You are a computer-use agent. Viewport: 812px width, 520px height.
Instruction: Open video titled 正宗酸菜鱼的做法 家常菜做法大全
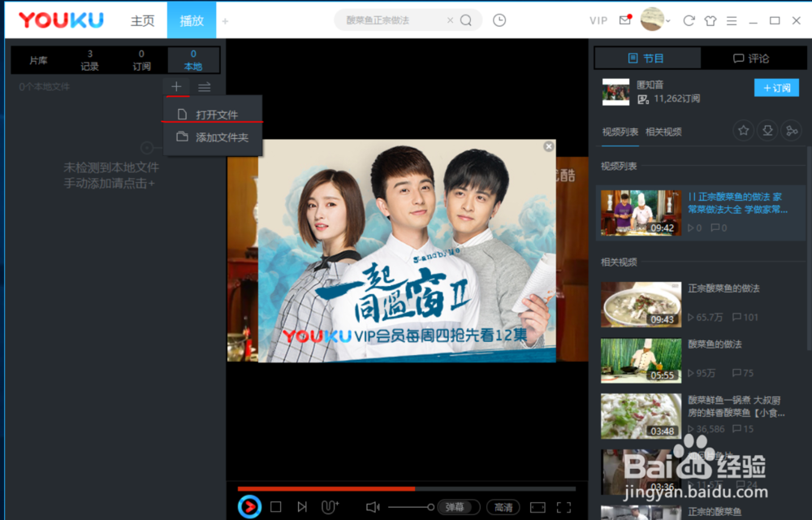click(738, 203)
